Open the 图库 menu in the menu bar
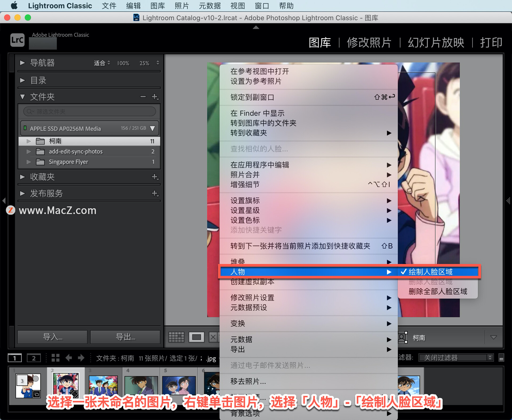The height and width of the screenshot is (420, 512). 157,6
